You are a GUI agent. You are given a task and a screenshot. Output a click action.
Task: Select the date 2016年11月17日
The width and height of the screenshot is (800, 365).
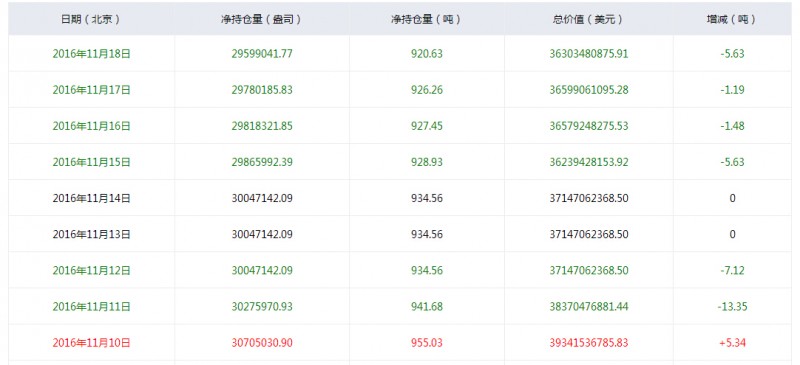91,90
